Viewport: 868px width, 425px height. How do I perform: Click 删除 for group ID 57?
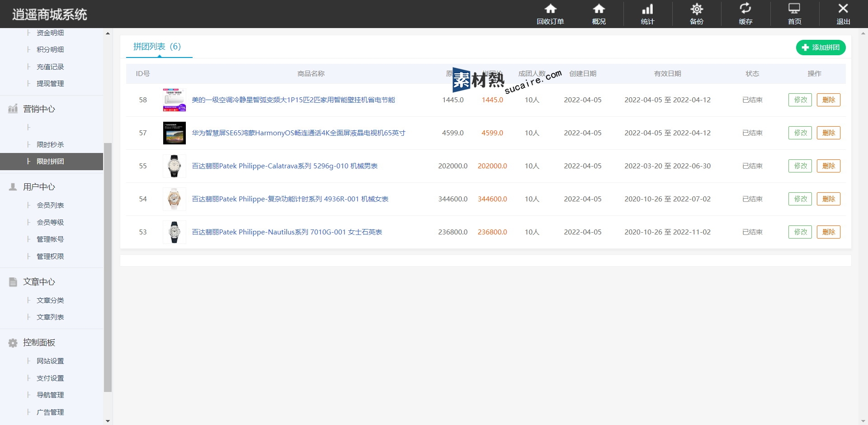coord(828,133)
